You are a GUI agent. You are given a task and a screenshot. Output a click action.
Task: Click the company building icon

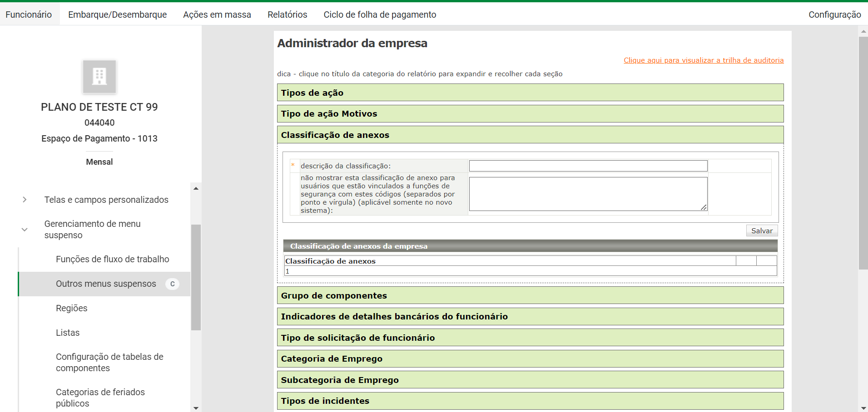pyautogui.click(x=99, y=77)
